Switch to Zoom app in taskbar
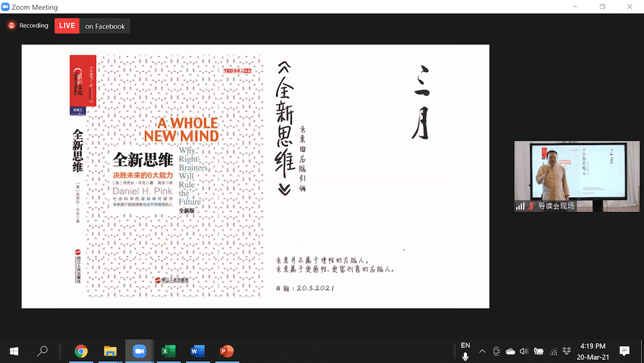 coord(139,351)
